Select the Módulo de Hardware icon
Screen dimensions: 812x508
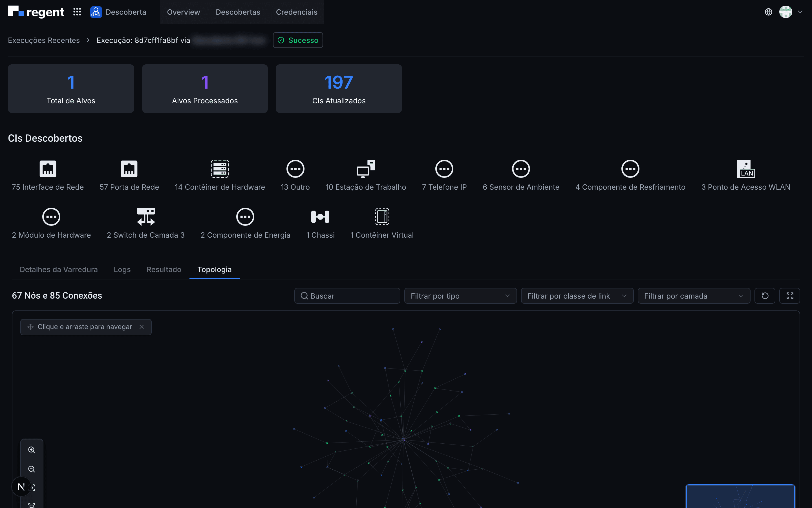(51, 217)
